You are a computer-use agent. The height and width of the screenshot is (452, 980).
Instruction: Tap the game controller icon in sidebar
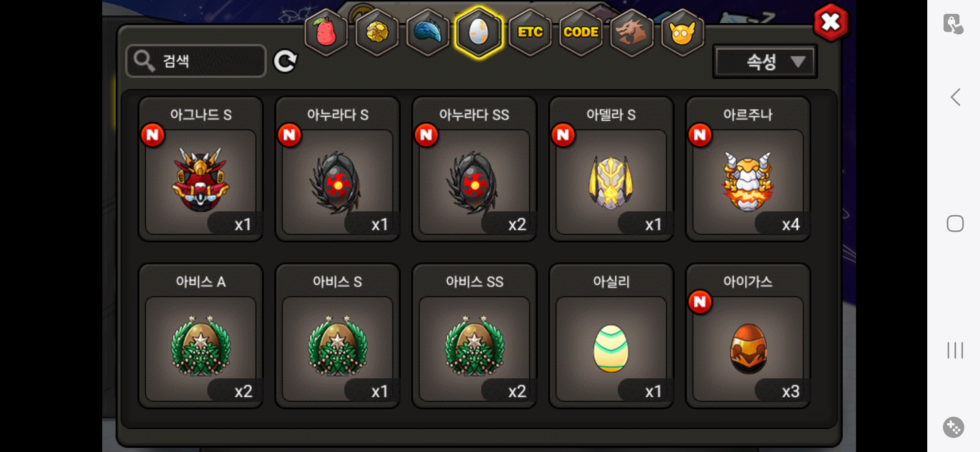pos(954,427)
